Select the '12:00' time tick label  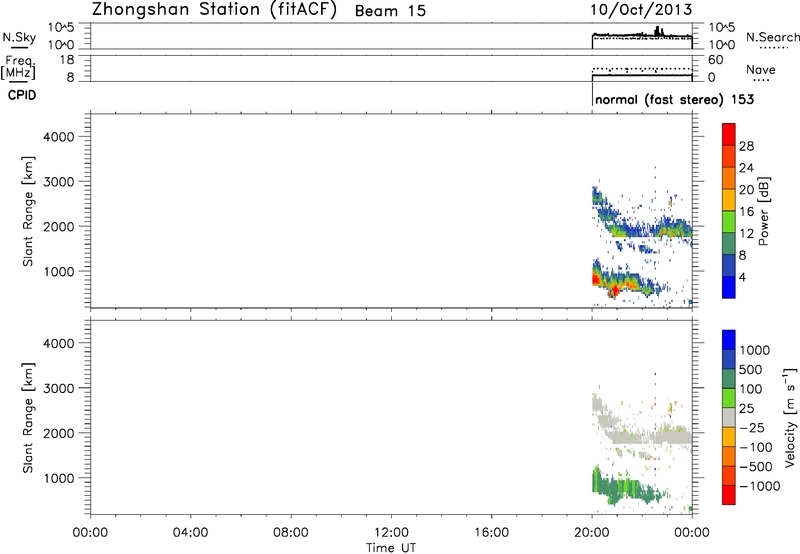[x=391, y=533]
